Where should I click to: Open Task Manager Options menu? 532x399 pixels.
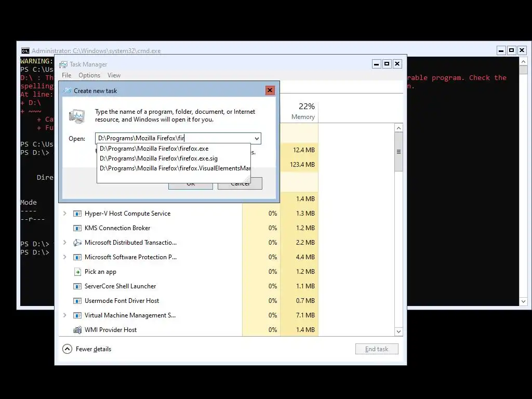point(89,75)
